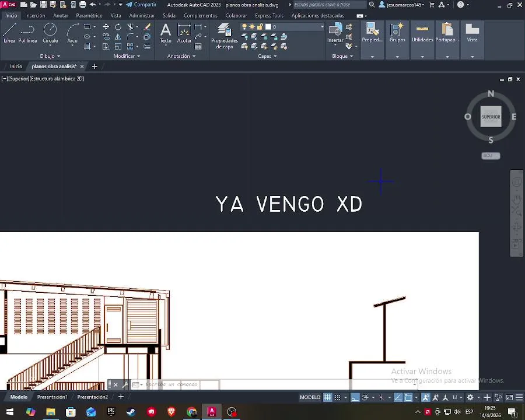The image size is (525, 420).
Task: Click the MODELO space button
Action: [310, 397]
